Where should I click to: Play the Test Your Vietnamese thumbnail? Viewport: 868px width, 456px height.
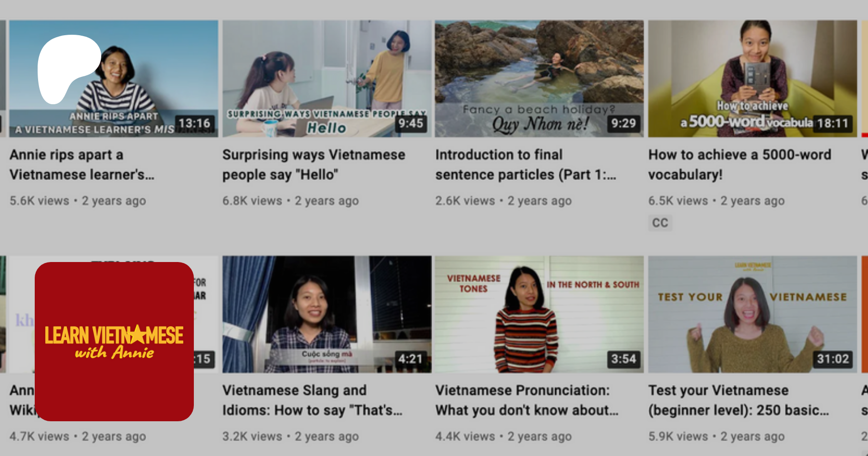(x=752, y=314)
